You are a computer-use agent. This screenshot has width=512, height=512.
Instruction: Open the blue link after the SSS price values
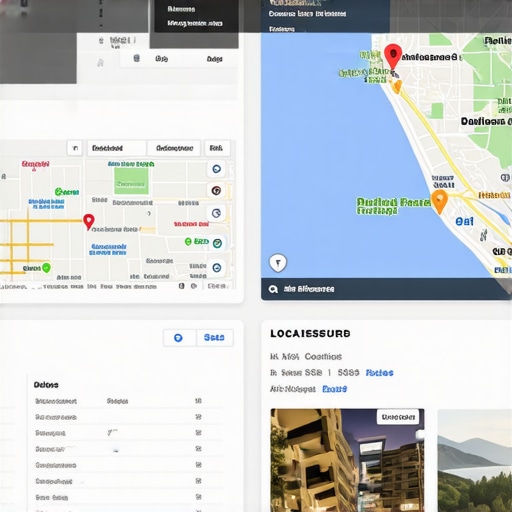tap(379, 373)
